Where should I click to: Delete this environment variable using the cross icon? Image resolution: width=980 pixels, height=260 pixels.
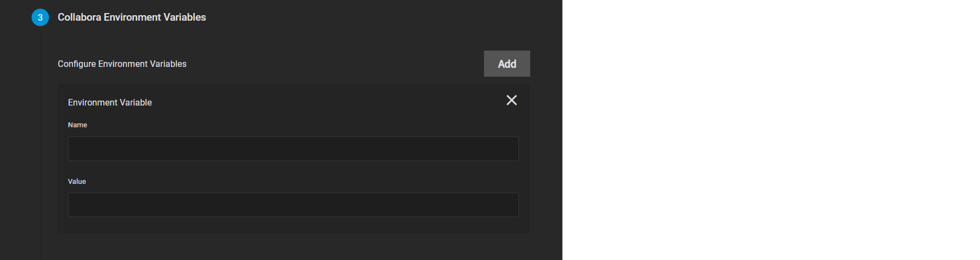coord(511,100)
